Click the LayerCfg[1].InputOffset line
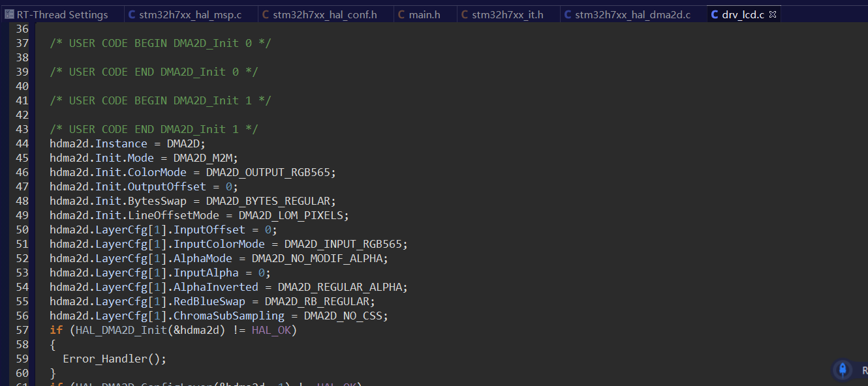This screenshot has width=868, height=386. click(x=164, y=230)
